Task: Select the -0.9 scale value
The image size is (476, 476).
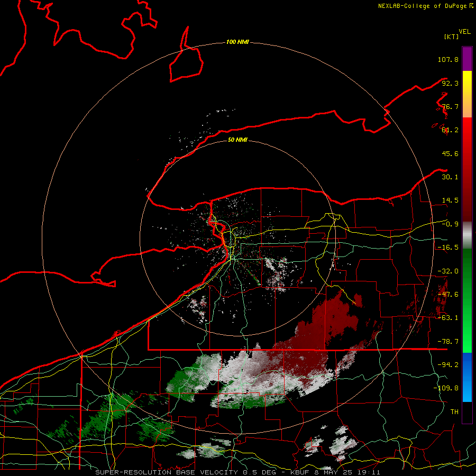Action: point(450,224)
